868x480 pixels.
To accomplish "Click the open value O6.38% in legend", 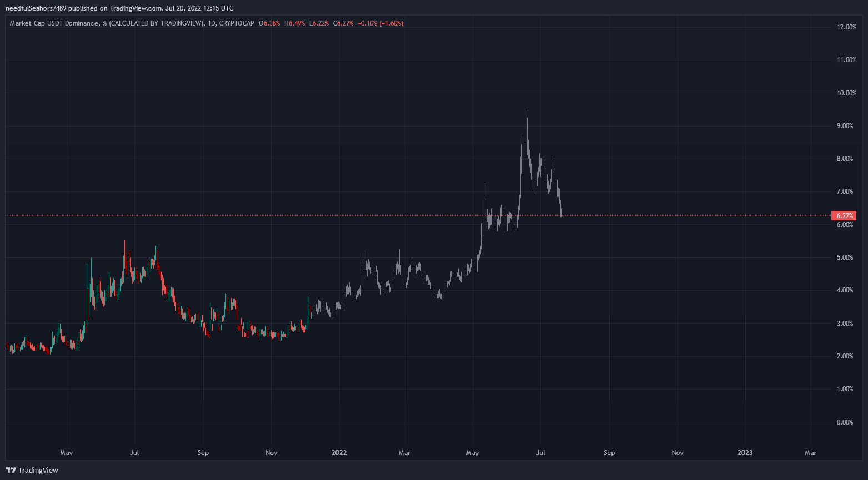I will point(272,23).
